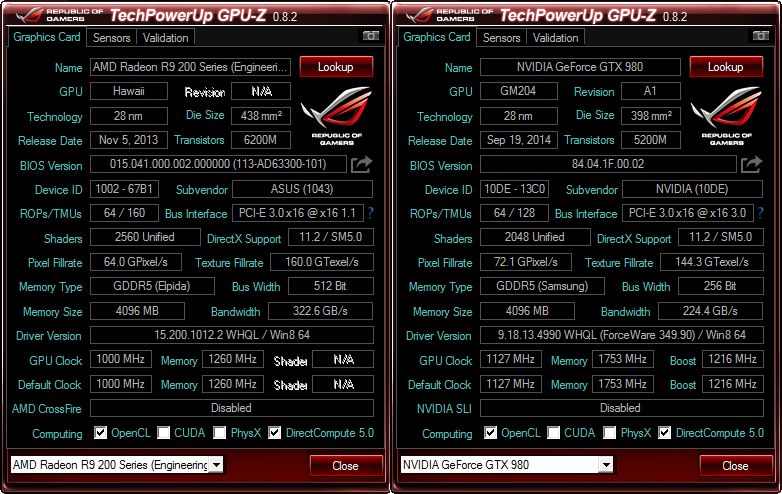Image resolution: width=782 pixels, height=494 pixels.
Task: Click Die Size value 438 mm²
Action: 261,116
